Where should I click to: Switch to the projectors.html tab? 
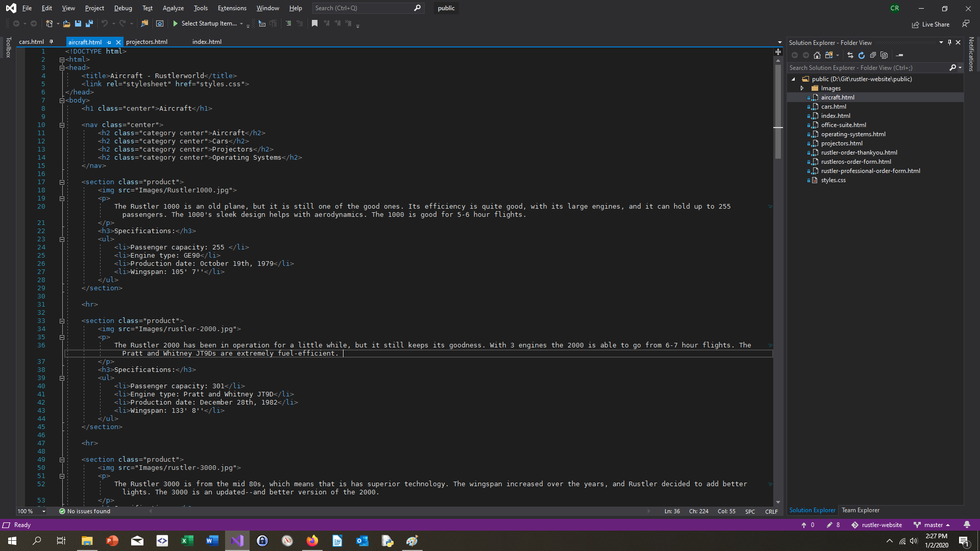pyautogui.click(x=146, y=42)
